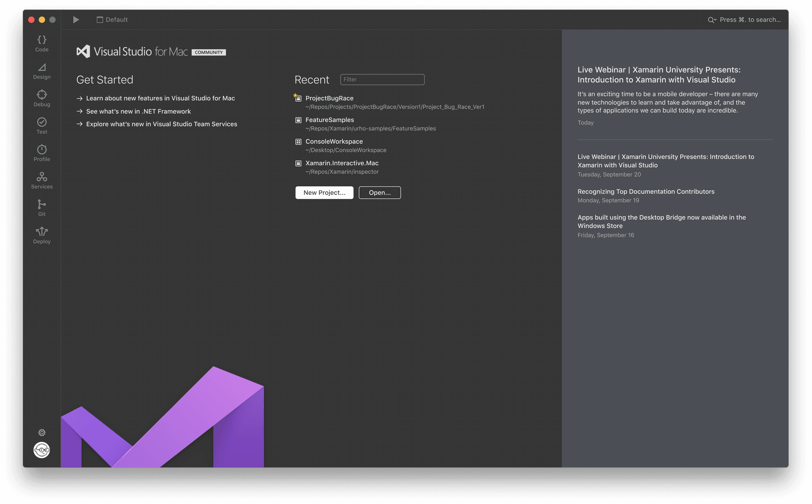Screen dimensions: 812x504
Task: Minimize the window with yellow button
Action: [42, 19]
